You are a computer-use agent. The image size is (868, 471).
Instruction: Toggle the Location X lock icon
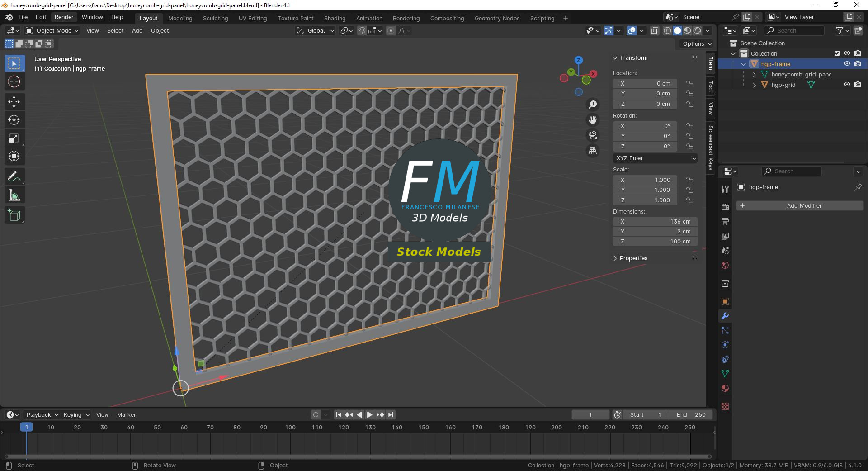coord(690,83)
